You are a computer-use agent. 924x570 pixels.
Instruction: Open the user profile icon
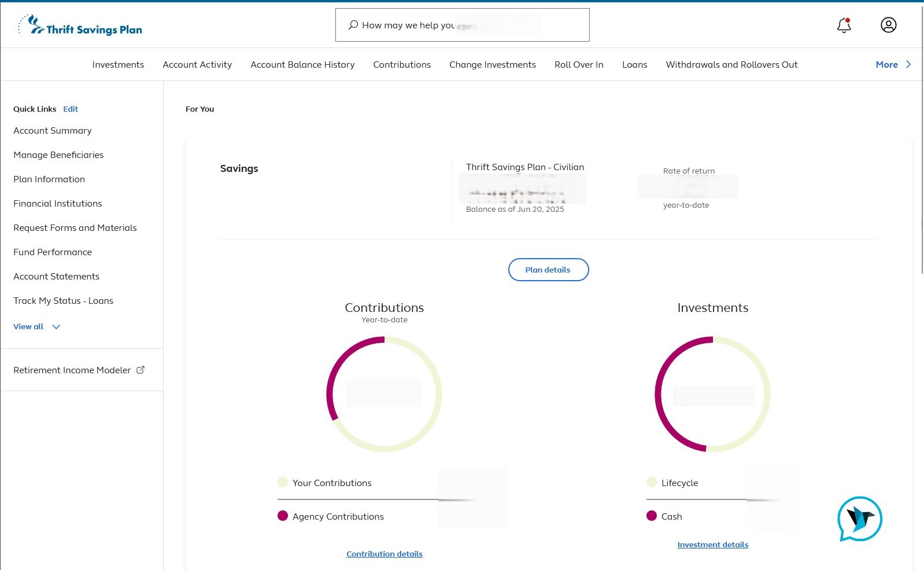tap(888, 25)
